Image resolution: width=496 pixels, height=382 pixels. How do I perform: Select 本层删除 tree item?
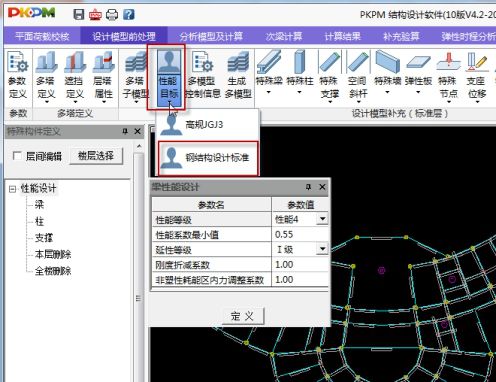tap(53, 254)
